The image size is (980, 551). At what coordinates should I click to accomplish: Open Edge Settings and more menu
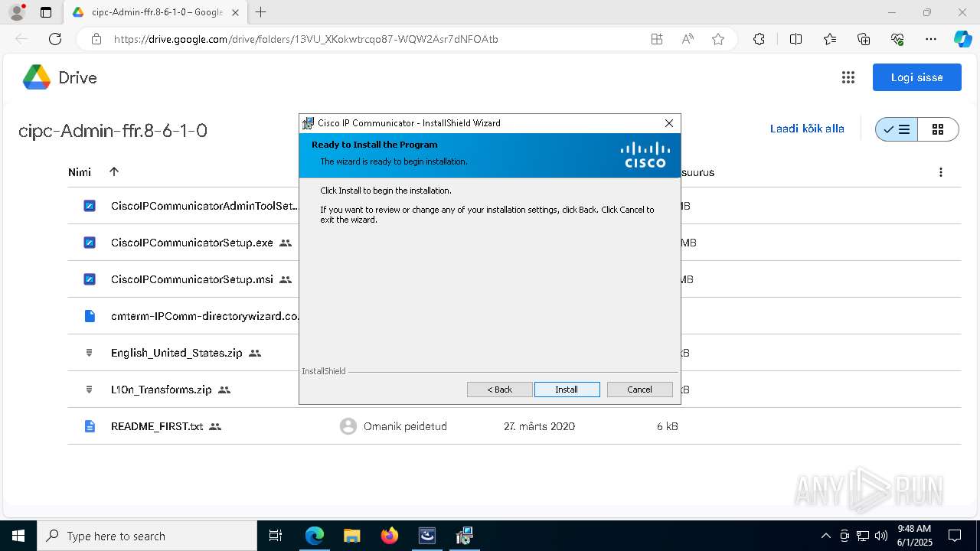pyautogui.click(x=931, y=39)
